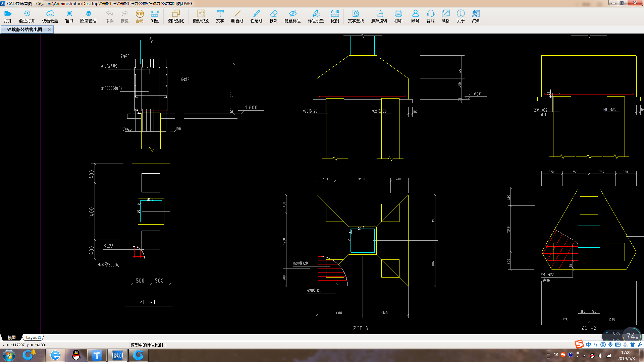Open 图层管理 layer manager
This screenshot has height=362, width=644.
click(88, 16)
